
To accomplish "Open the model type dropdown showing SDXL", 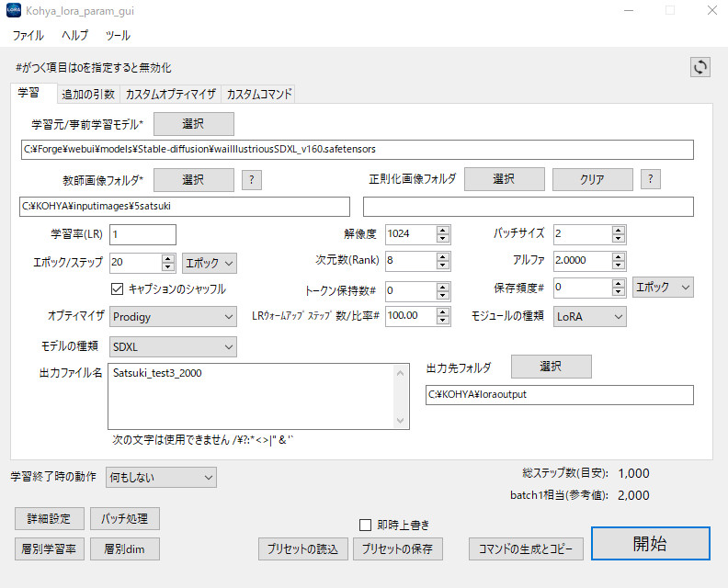I will (x=173, y=346).
